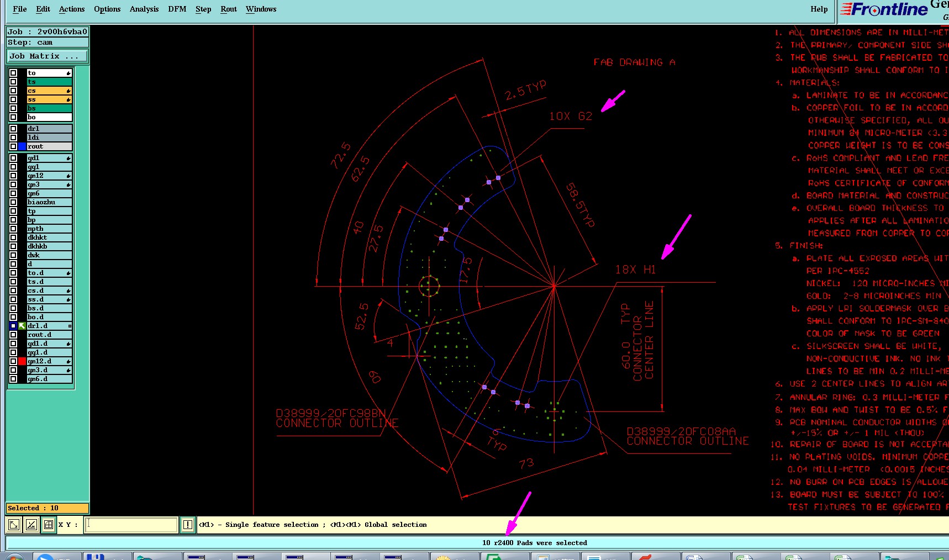Select the 'dkhkb' layer name
This screenshot has height=560, width=949.
(49, 246)
